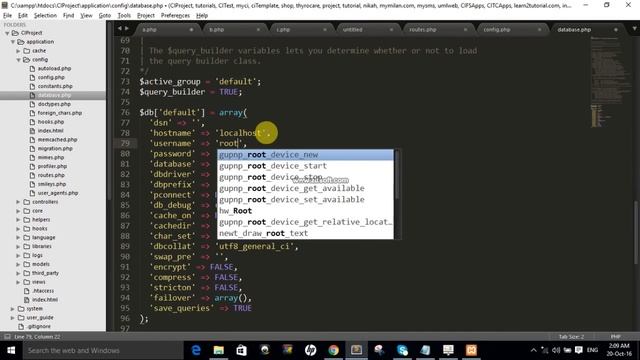The height and width of the screenshot is (360, 640).
Task: Launch the Windows Store taskbar icon
Action: pyautogui.click(x=242, y=350)
